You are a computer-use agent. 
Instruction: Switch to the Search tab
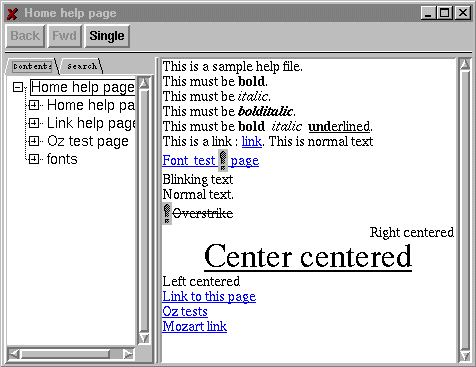(x=82, y=66)
